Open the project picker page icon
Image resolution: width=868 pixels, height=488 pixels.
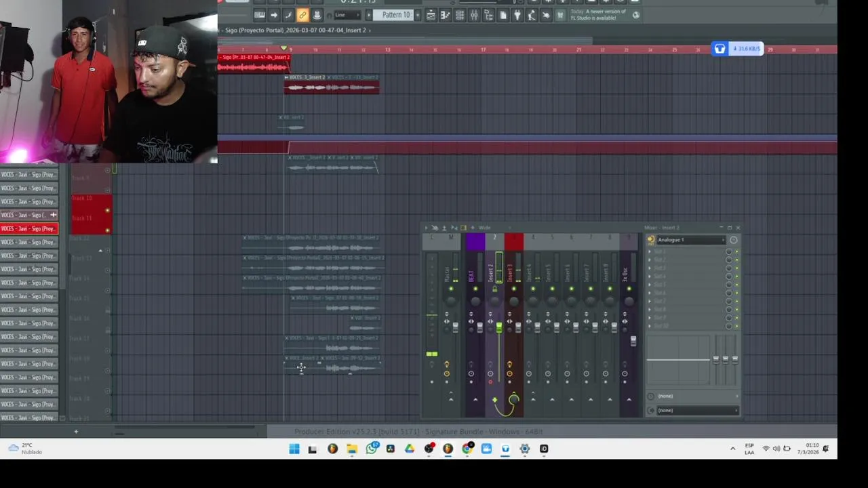[503, 15]
